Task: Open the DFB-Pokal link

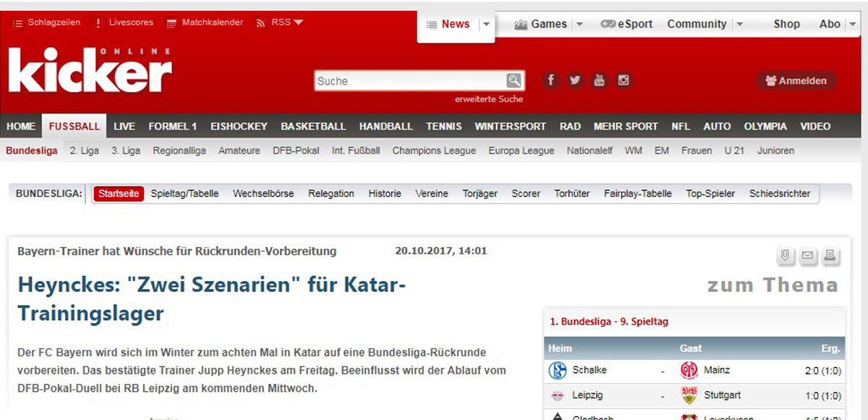Action: 296,151
